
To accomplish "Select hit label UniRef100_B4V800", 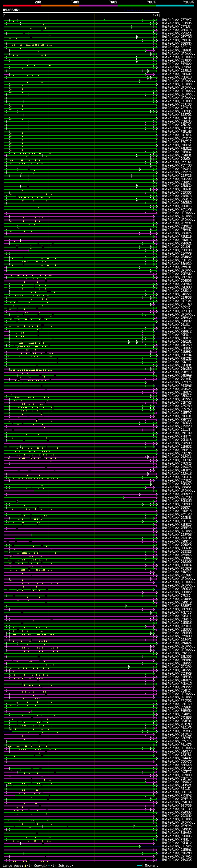I will click(x=177, y=64).
